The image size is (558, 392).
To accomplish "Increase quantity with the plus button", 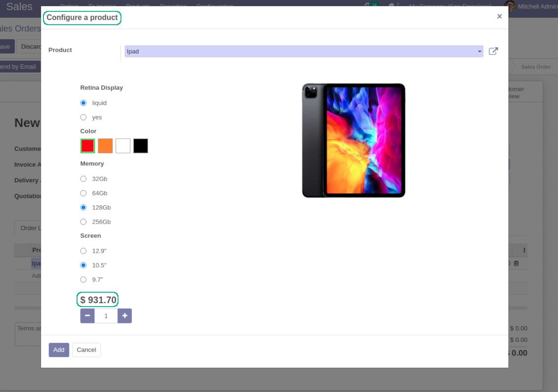I will [x=124, y=316].
